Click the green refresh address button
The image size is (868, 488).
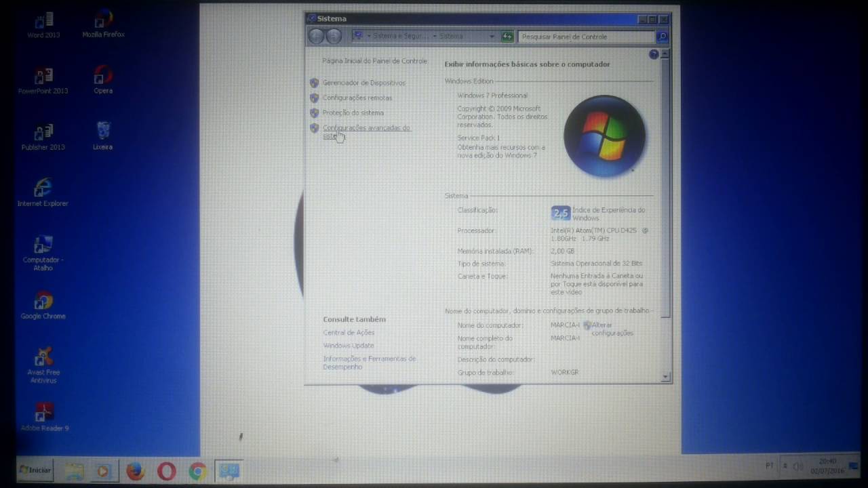[507, 37]
